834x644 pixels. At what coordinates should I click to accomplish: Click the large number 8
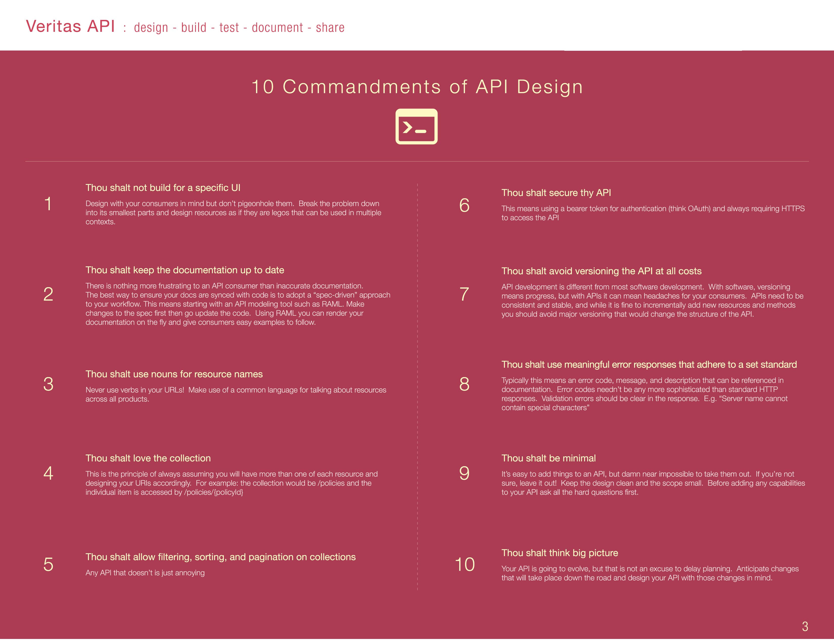click(x=464, y=384)
